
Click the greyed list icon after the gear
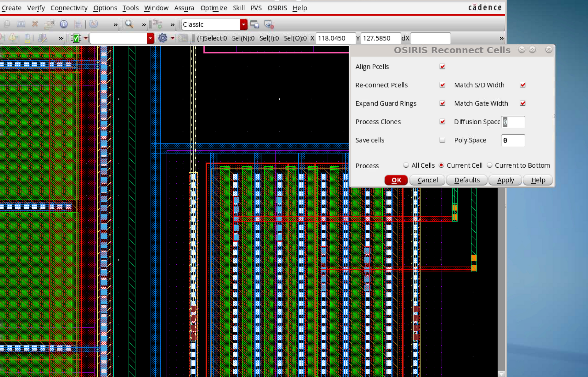[183, 38]
